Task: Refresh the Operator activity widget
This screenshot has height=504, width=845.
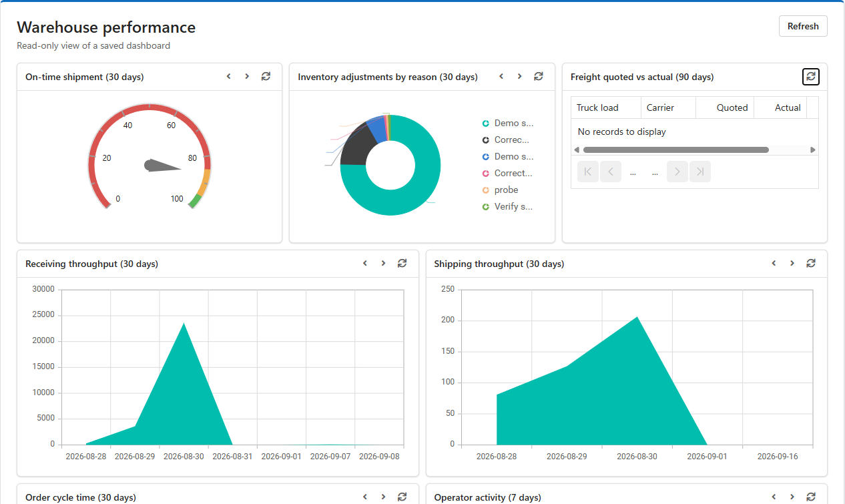Action: pyautogui.click(x=811, y=497)
